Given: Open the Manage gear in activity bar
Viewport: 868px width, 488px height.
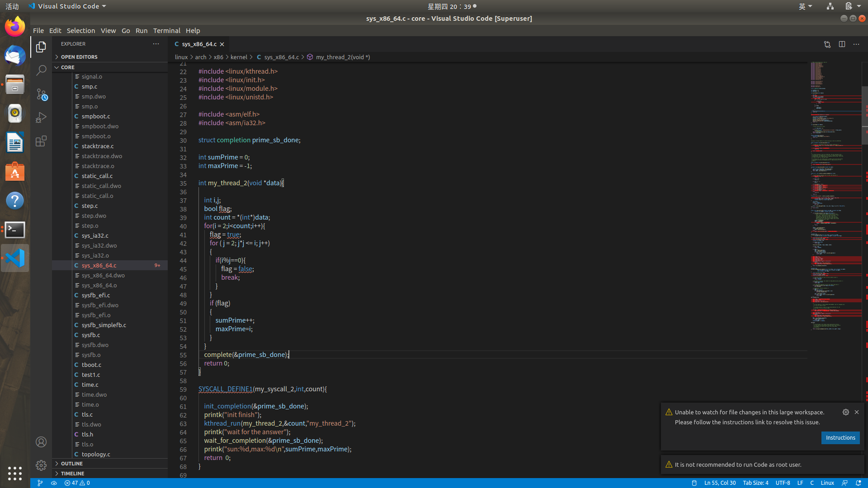Looking at the screenshot, I should [41, 465].
